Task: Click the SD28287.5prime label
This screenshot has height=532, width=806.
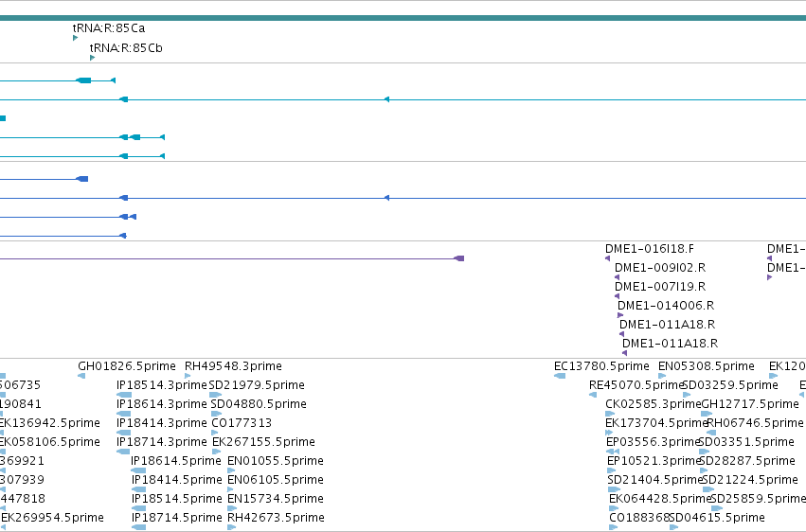Action: 747,461
